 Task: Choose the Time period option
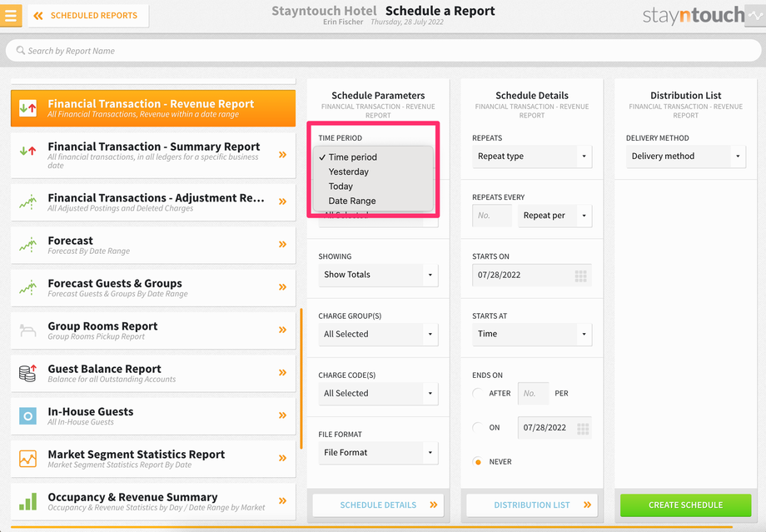373,157
